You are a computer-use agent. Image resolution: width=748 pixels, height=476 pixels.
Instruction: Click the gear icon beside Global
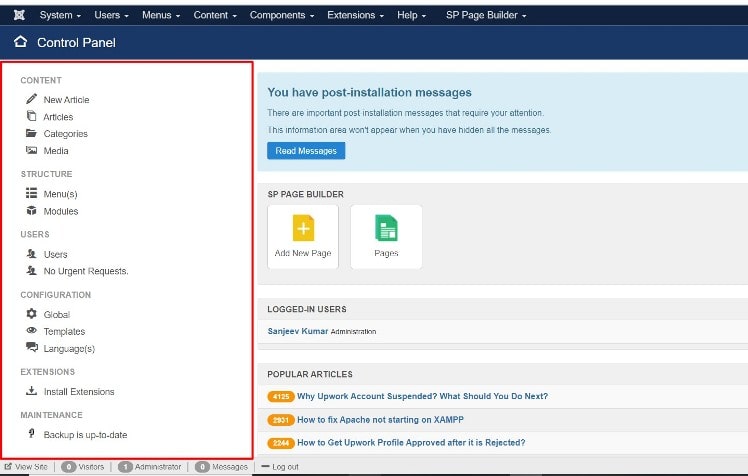point(31,313)
